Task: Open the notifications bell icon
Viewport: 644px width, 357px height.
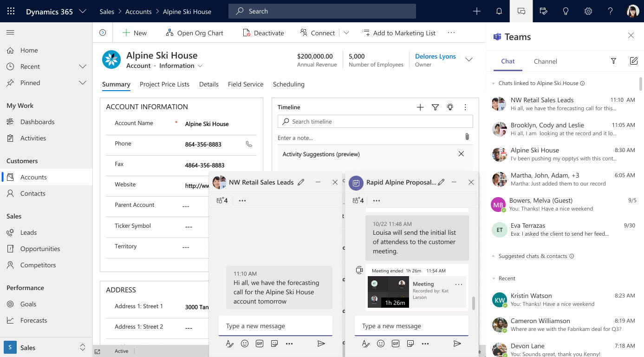Action: [x=499, y=11]
